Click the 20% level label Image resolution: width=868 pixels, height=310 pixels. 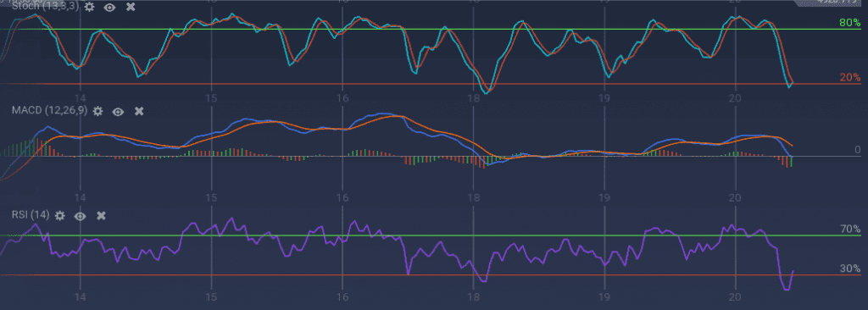(x=849, y=78)
